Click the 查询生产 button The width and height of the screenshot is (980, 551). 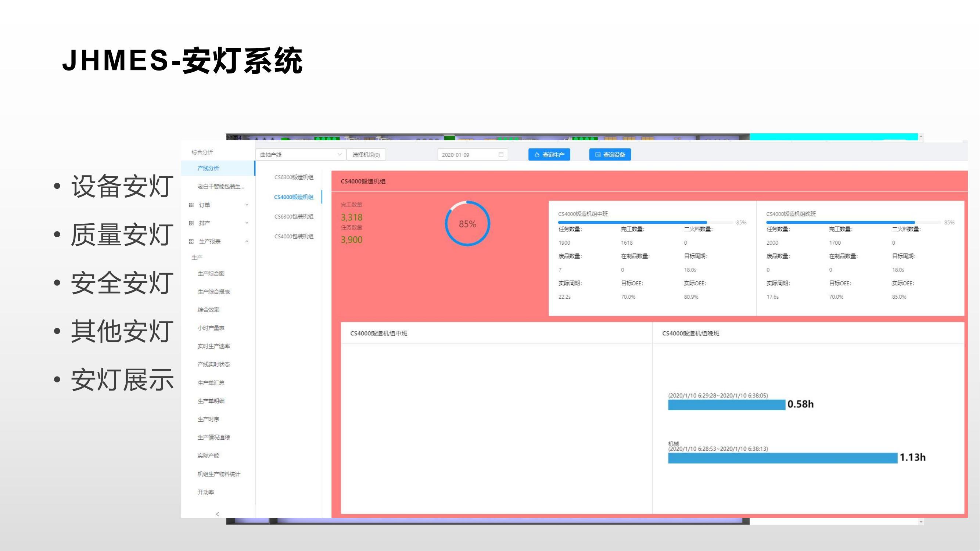(549, 155)
